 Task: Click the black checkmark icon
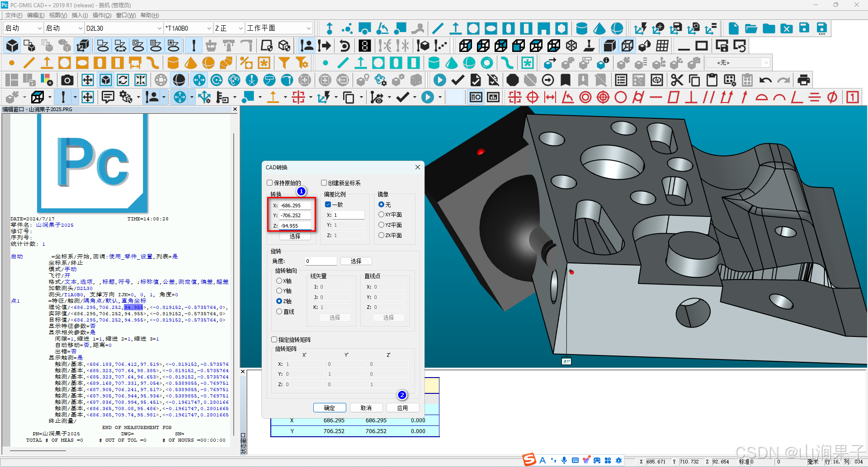tap(458, 80)
